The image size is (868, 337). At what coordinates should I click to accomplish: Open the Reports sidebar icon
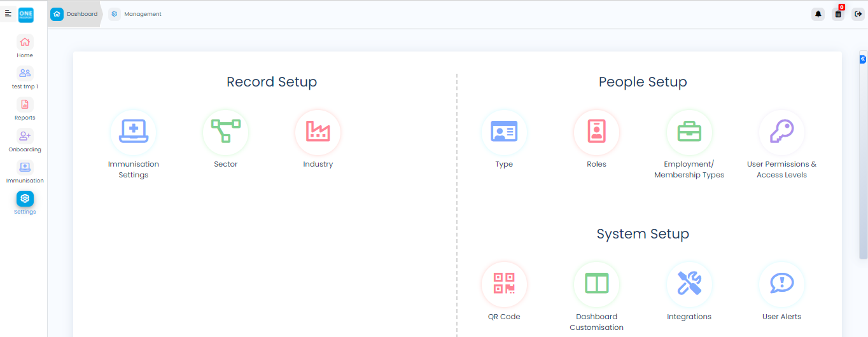click(x=25, y=104)
